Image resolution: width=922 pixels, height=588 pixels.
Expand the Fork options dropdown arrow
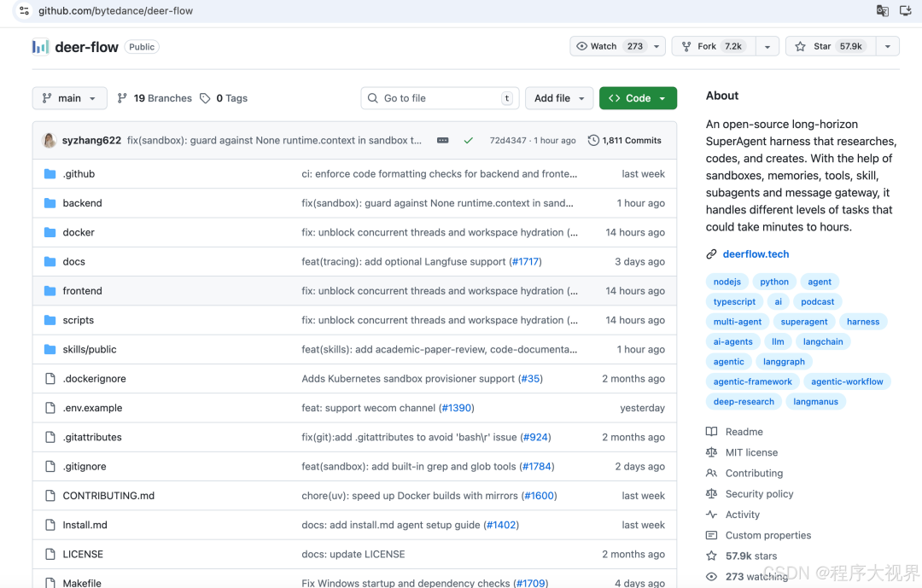pos(767,47)
